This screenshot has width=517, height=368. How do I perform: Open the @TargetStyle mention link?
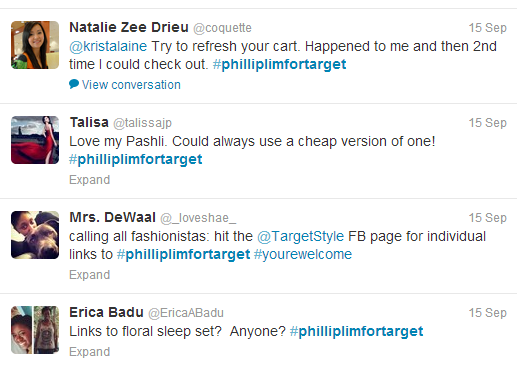click(x=300, y=236)
